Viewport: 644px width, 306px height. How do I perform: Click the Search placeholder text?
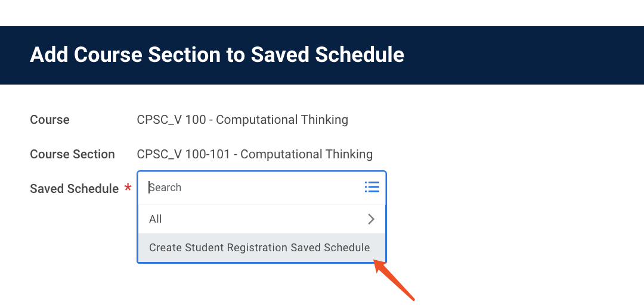click(x=166, y=188)
